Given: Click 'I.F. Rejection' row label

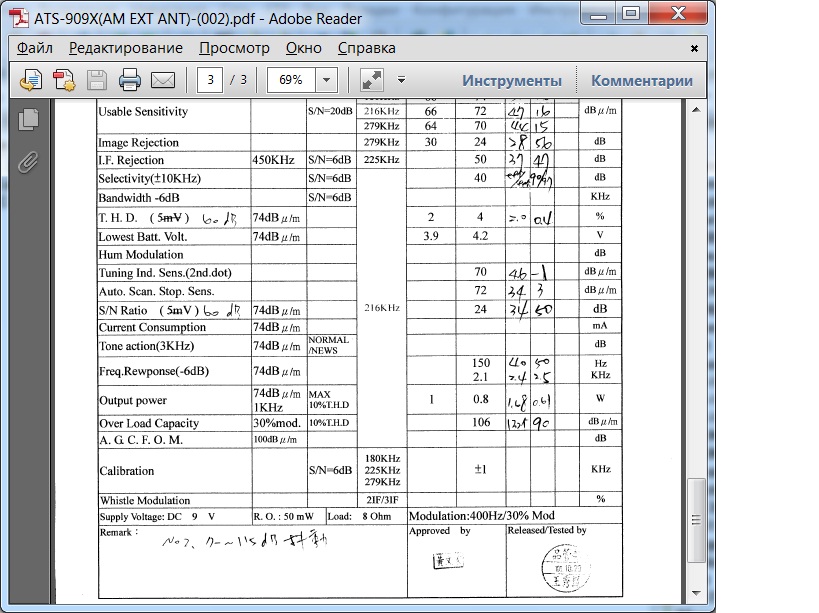Looking at the screenshot, I should point(131,160).
